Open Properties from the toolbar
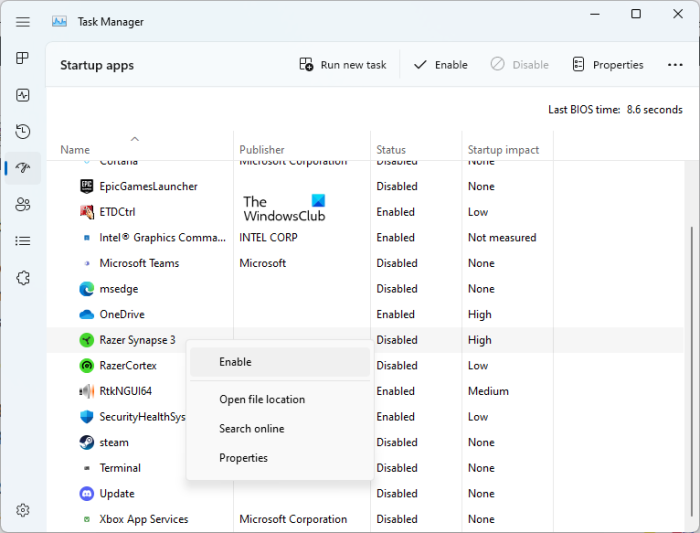This screenshot has height=533, width=700. click(x=607, y=65)
